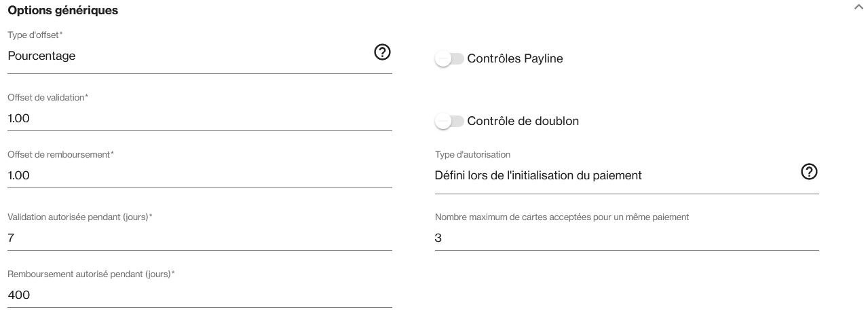
Task: Click help icon beside Type d'autorisation
Action: 809,172
